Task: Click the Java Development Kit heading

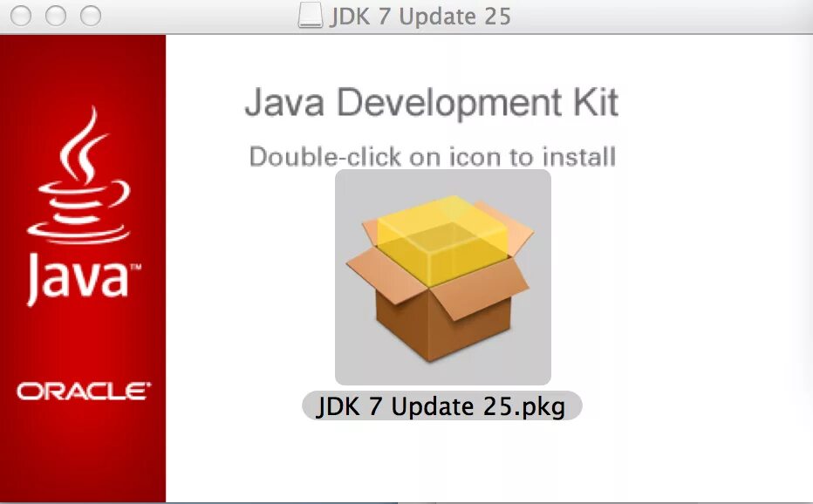Action: point(432,103)
